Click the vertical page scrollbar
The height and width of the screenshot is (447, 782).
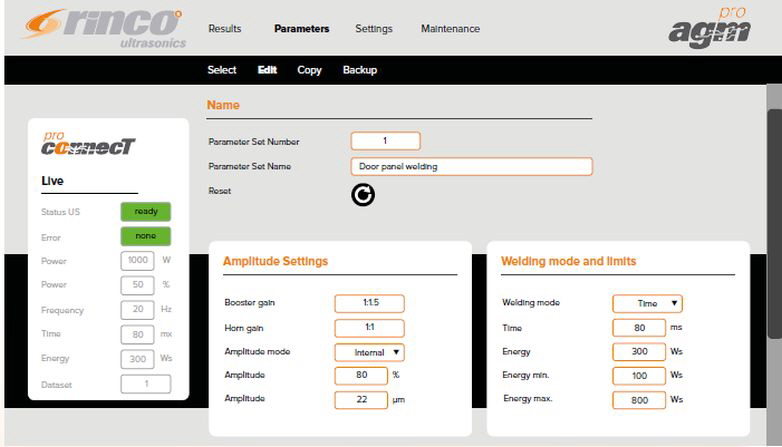[x=773, y=200]
